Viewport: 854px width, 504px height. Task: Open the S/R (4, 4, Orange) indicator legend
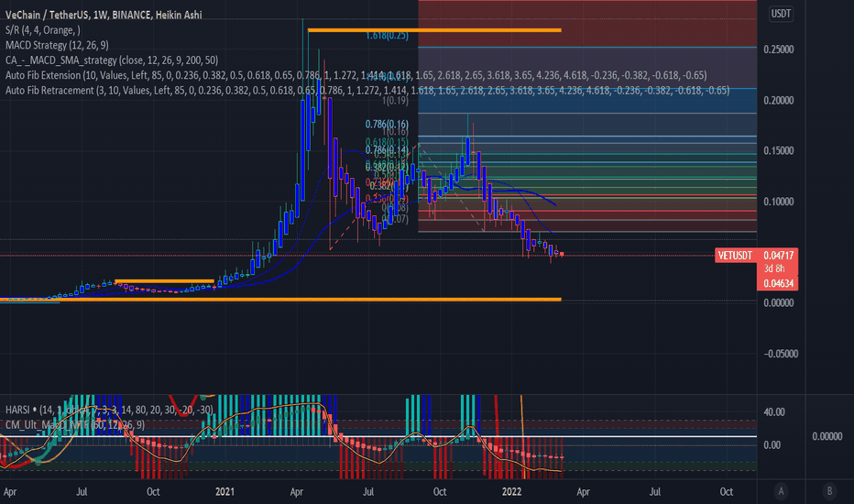42,30
